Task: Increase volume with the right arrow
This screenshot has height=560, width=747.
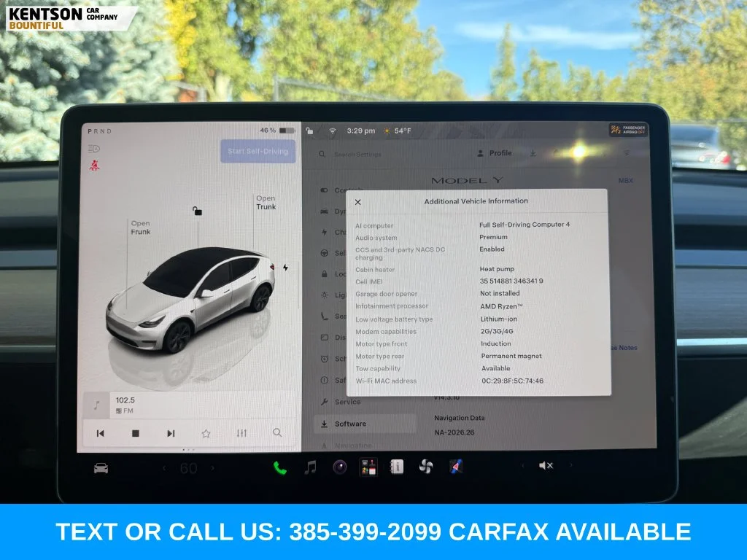Action: [x=570, y=465]
